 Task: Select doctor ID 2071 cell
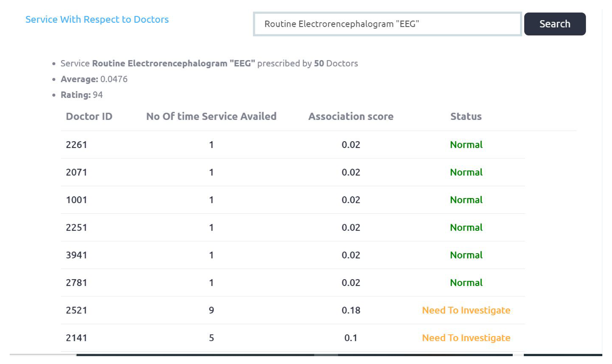tap(76, 172)
